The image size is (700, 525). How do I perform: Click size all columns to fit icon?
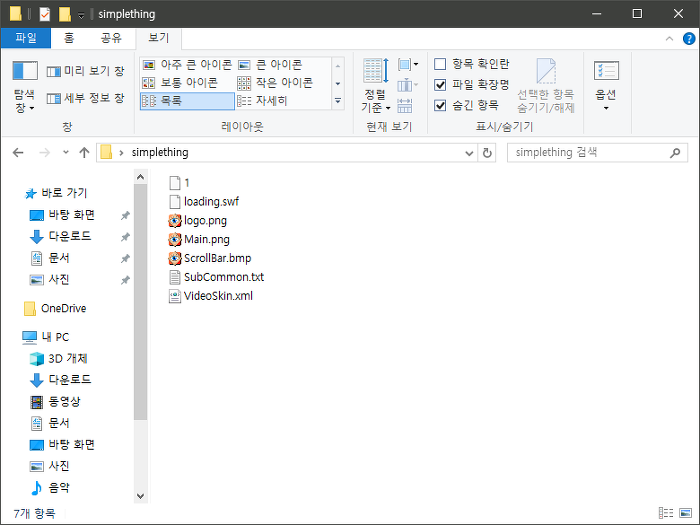[404, 106]
